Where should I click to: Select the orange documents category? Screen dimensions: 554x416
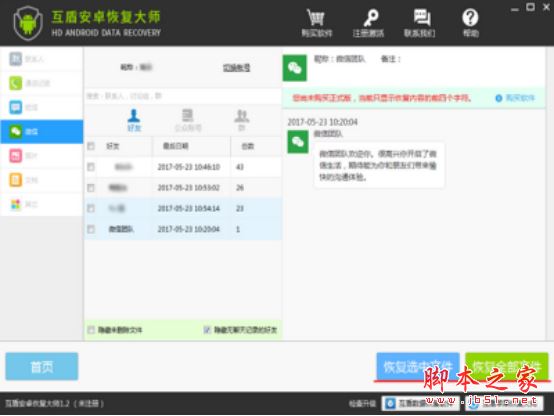click(x=42, y=180)
